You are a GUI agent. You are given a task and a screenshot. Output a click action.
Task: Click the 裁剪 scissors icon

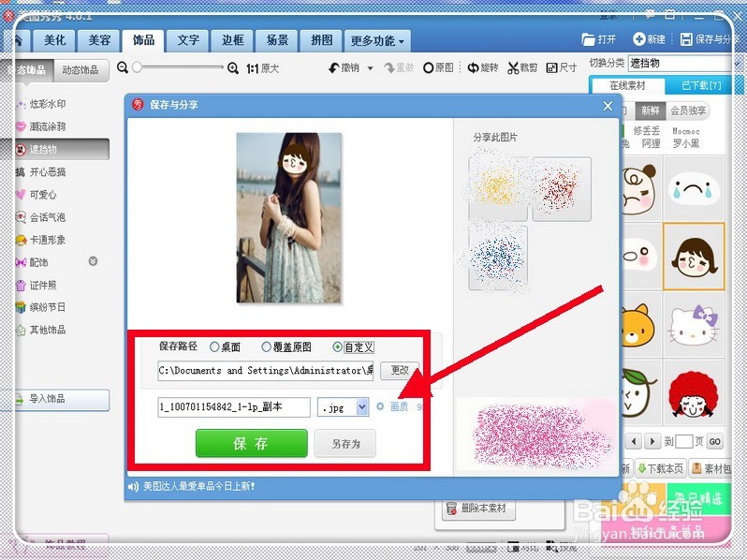pyautogui.click(x=513, y=68)
